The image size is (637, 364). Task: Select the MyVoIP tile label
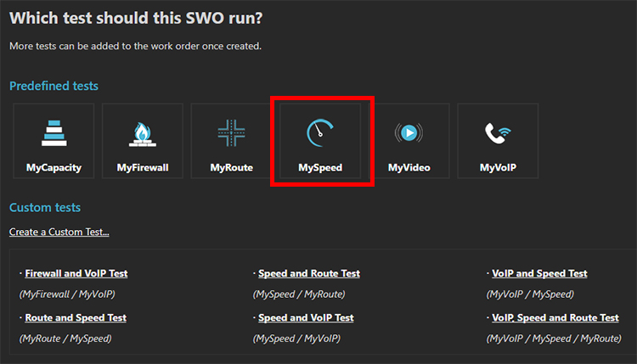[498, 167]
